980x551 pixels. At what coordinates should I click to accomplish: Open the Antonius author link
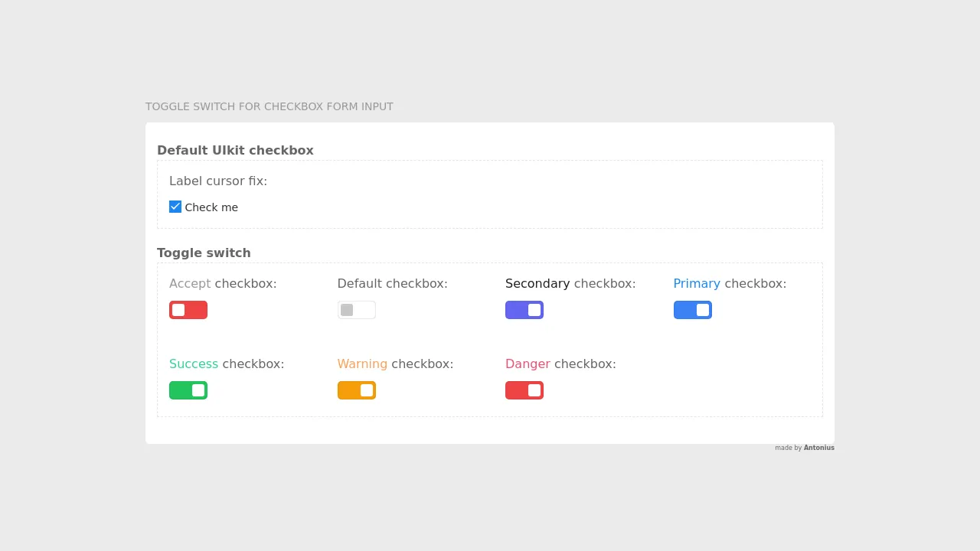pyautogui.click(x=818, y=448)
